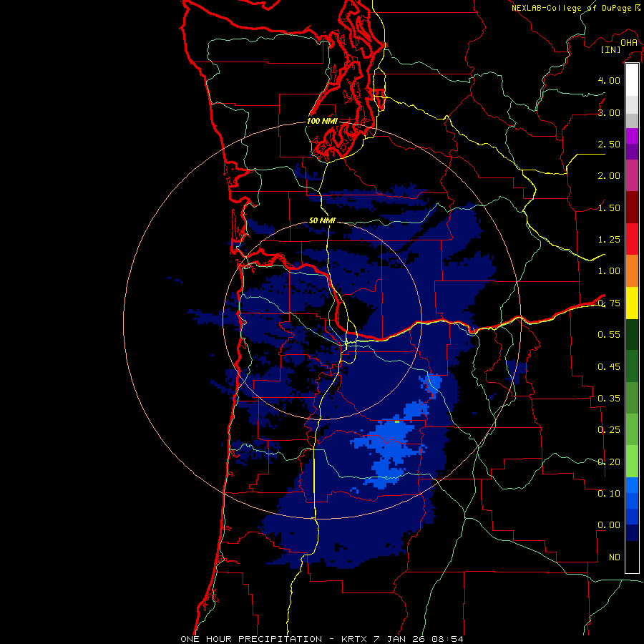Click the 100 NMI range ring label
This screenshot has width=644, height=644.
point(322,121)
